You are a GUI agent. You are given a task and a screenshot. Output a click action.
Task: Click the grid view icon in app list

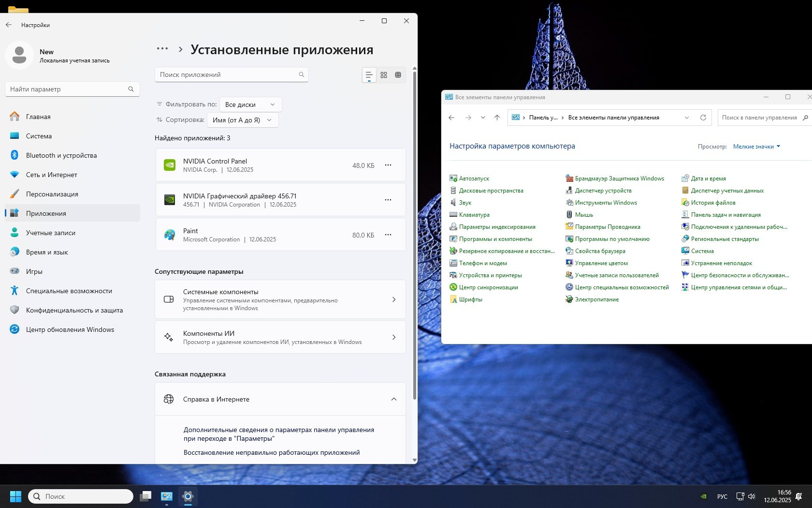coord(384,75)
